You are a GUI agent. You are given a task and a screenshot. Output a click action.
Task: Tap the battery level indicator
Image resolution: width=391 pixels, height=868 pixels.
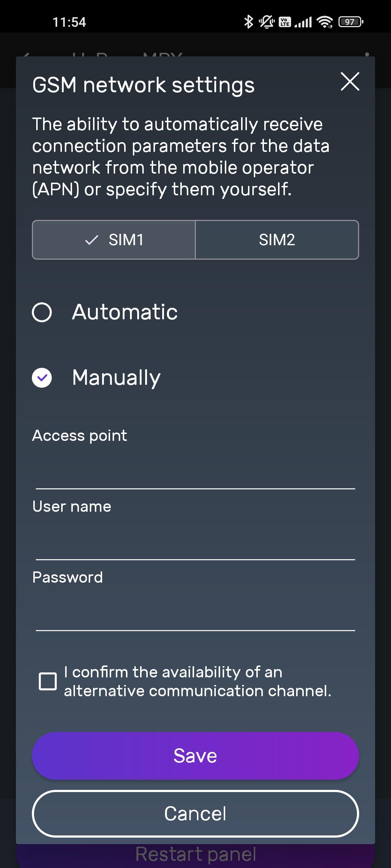pyautogui.click(x=350, y=22)
